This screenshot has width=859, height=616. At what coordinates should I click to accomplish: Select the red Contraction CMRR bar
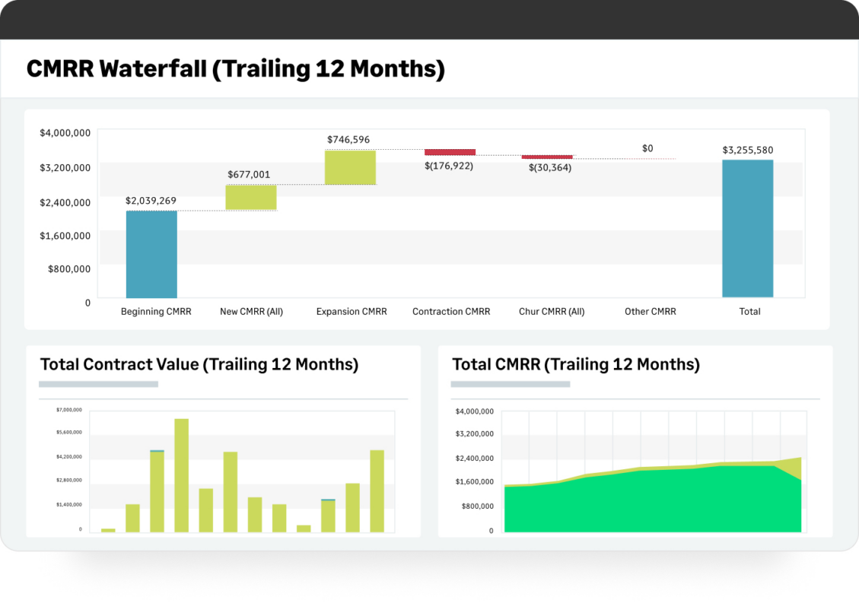click(x=450, y=152)
